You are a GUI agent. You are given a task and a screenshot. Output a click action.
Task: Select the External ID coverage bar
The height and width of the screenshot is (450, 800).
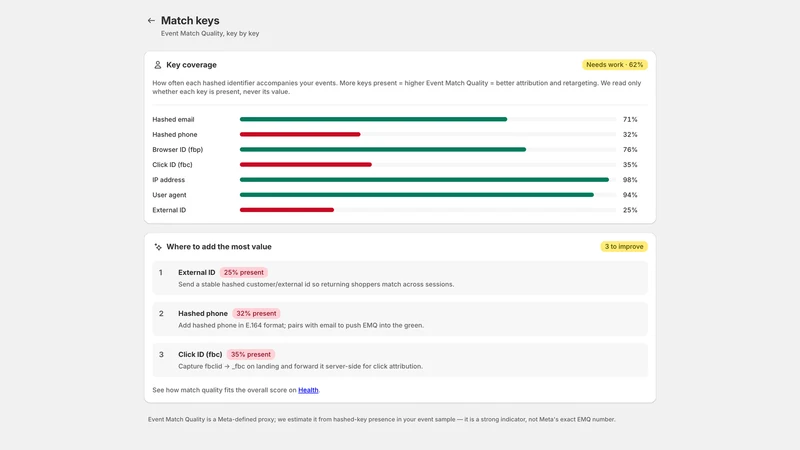pyautogui.click(x=428, y=210)
